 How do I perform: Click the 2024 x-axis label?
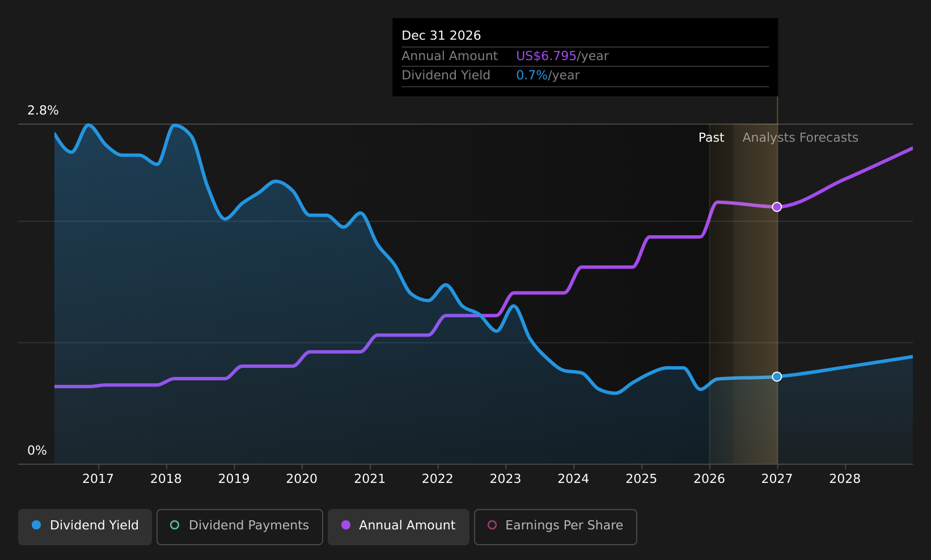573,479
